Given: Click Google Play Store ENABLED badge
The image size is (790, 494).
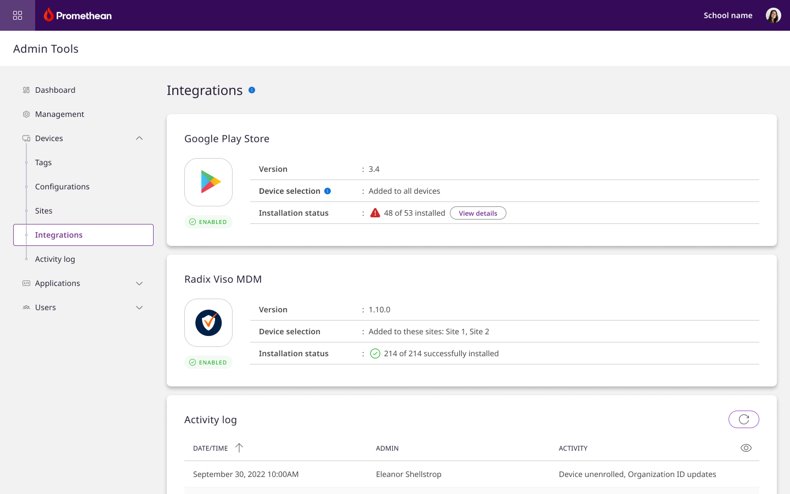Looking at the screenshot, I should pos(208,222).
